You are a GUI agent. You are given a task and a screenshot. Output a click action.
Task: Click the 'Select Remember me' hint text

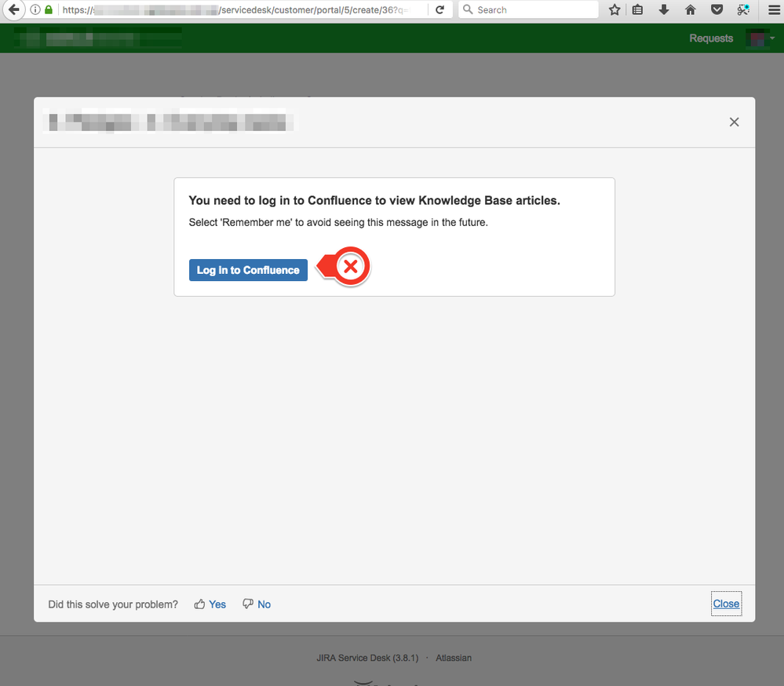[x=338, y=222]
